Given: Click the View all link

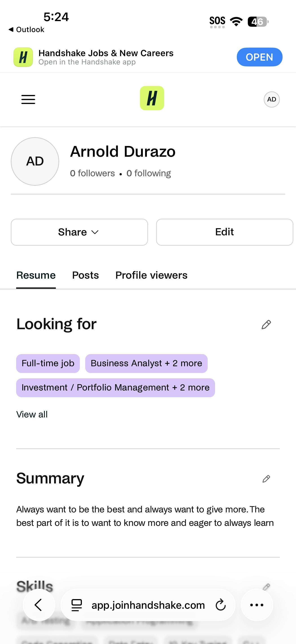Looking at the screenshot, I should point(32,415).
